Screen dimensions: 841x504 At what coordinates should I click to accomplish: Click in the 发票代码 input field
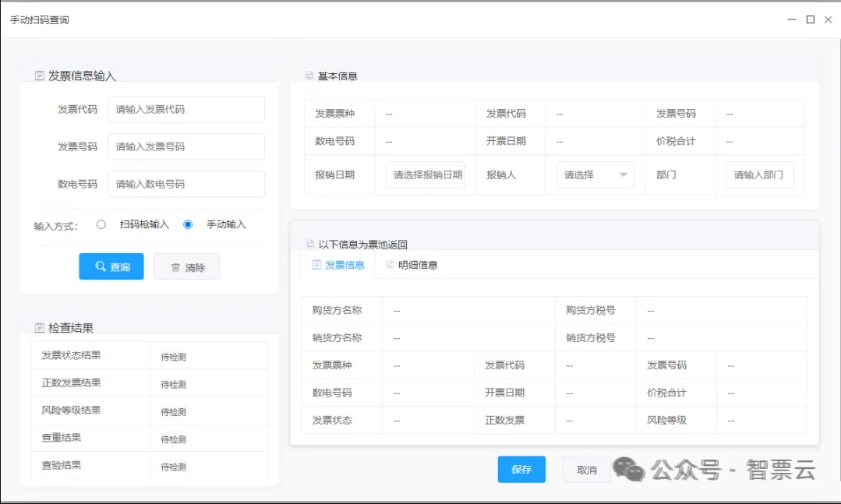coord(186,109)
